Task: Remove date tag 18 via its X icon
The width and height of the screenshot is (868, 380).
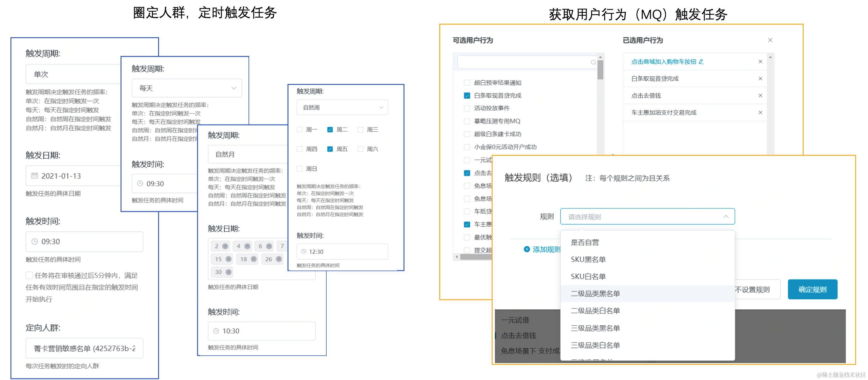Action: [254, 259]
